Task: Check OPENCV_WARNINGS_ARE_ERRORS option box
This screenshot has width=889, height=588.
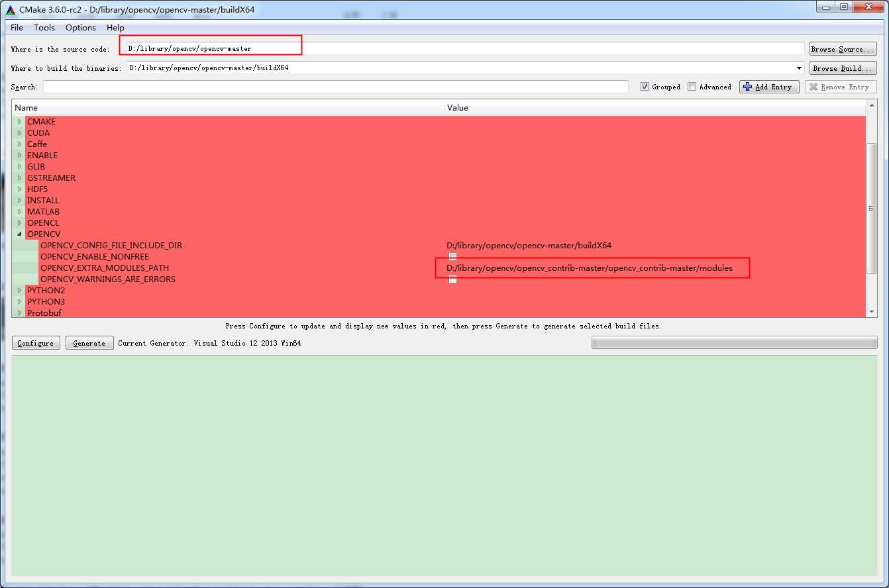Action: pyautogui.click(x=452, y=279)
